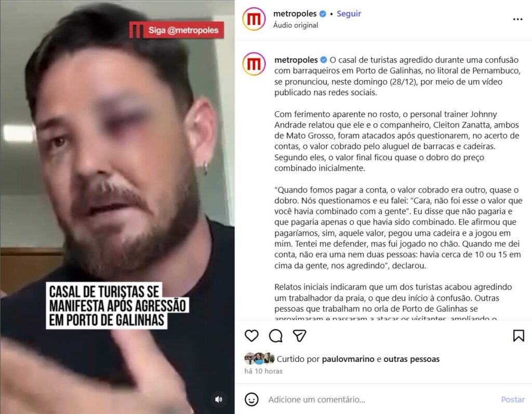Pause the video by clicking the frame
532x414 pixels.
pos(117,207)
